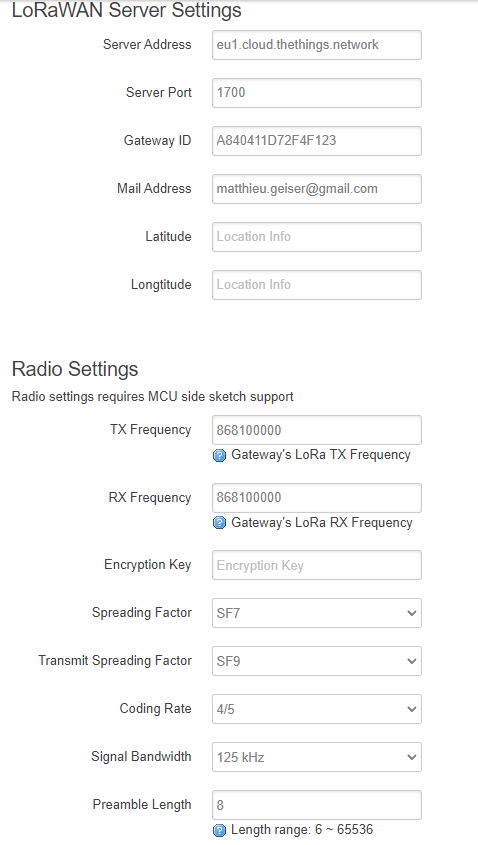Open the Transmit Spreading Factor dropdown
Viewport: 478px width, 845px height.
317,661
